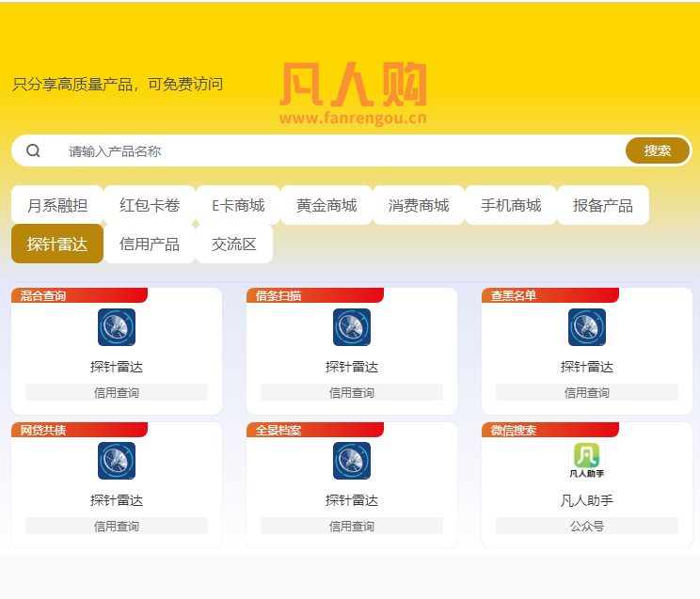Switch to the 黄金商城 category tab
The height and width of the screenshot is (599, 700).
pyautogui.click(x=326, y=205)
